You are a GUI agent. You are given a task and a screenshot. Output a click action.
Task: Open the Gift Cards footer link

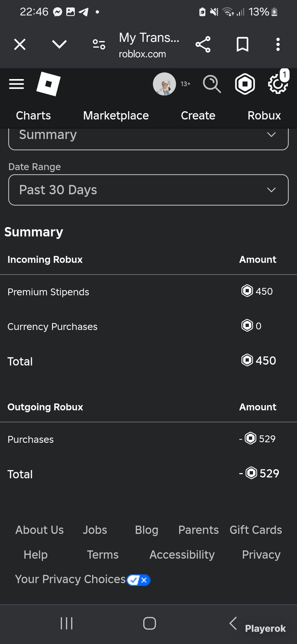click(256, 530)
